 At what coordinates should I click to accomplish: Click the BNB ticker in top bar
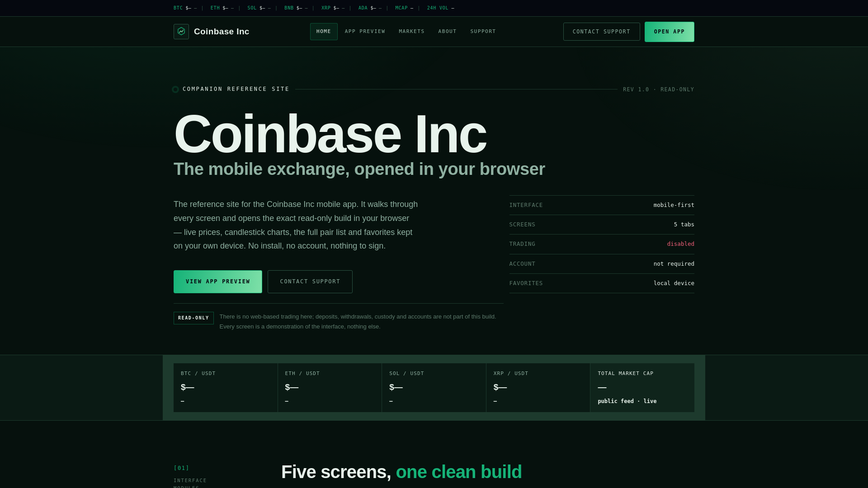(296, 8)
